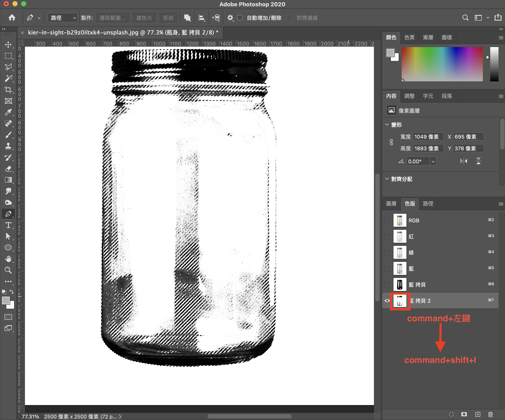Image resolution: width=505 pixels, height=420 pixels.
Task: Open the 路徑 tool mode dropdown
Action: [x=63, y=18]
